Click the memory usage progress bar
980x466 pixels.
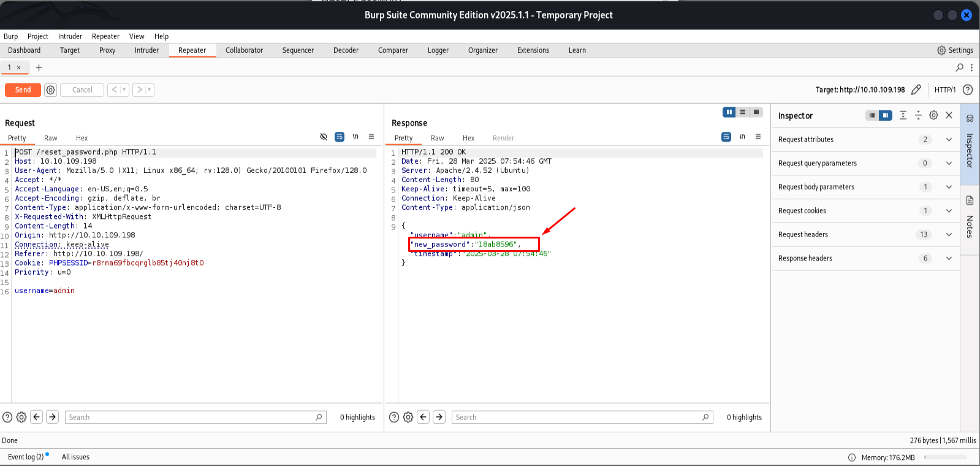[946, 457]
